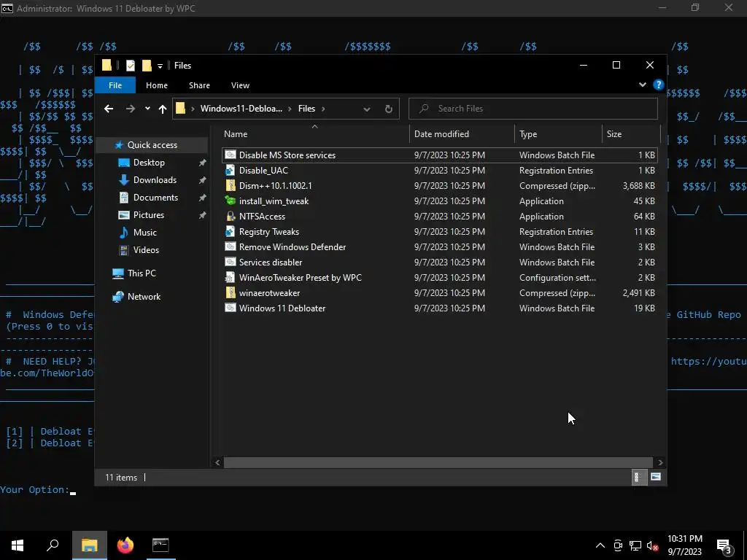Open the File ribbon tab
The height and width of the screenshot is (560, 747).
pos(115,85)
